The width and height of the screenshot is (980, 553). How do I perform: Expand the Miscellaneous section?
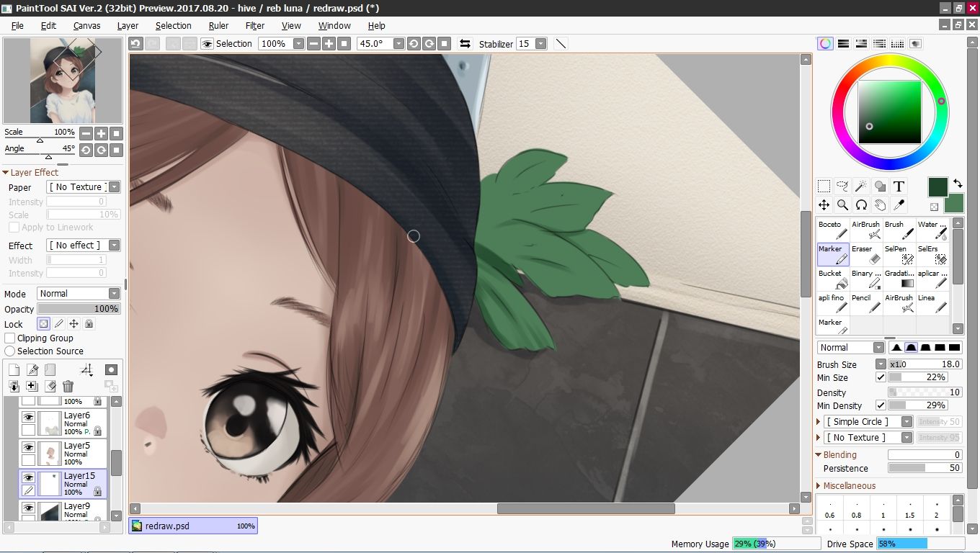(819, 486)
